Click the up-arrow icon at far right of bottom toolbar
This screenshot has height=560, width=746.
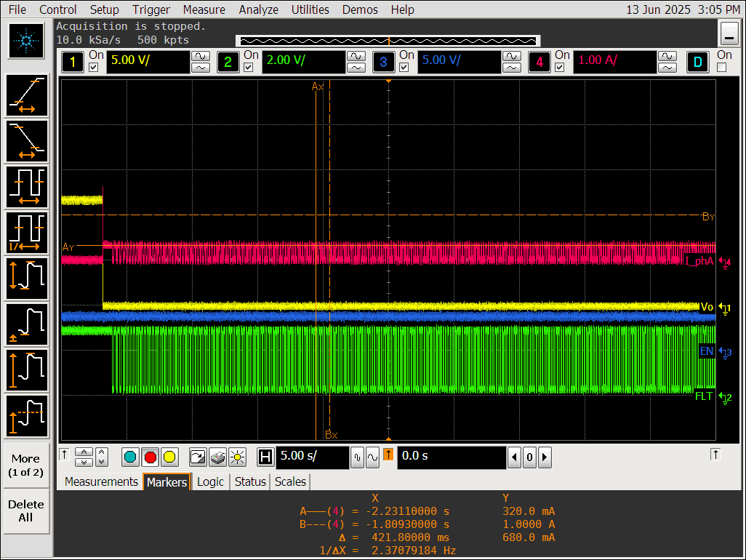point(715,455)
